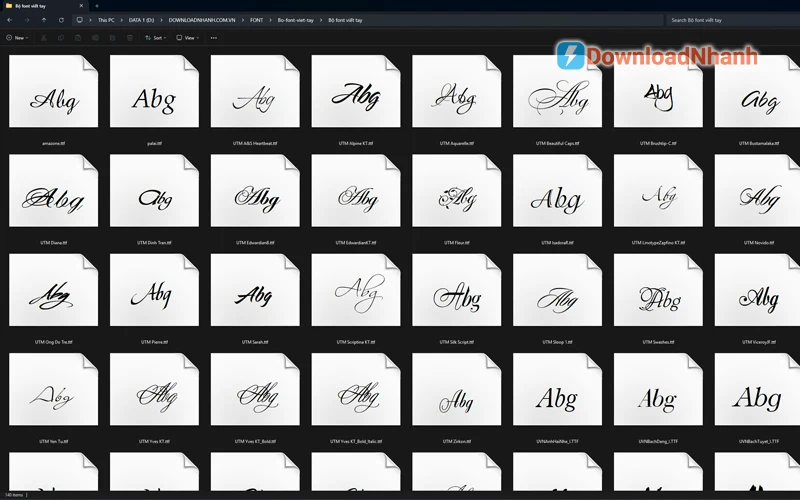Navigate to FONT folder in breadcrumb

[x=257, y=20]
